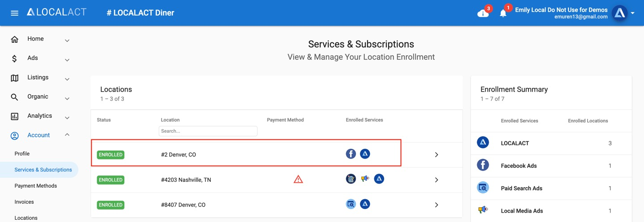The image size is (644, 222).
Task: Expand the Home menu chevron
Action: tap(67, 41)
